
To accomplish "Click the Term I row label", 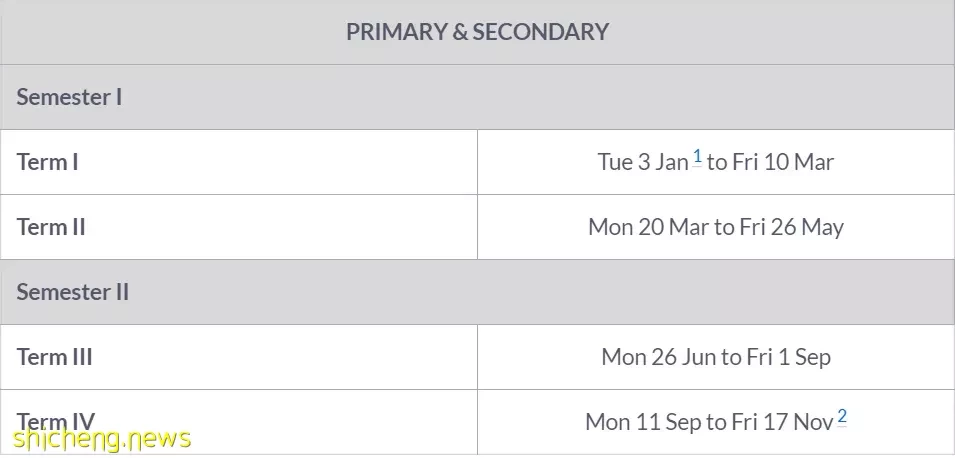I will (48, 162).
